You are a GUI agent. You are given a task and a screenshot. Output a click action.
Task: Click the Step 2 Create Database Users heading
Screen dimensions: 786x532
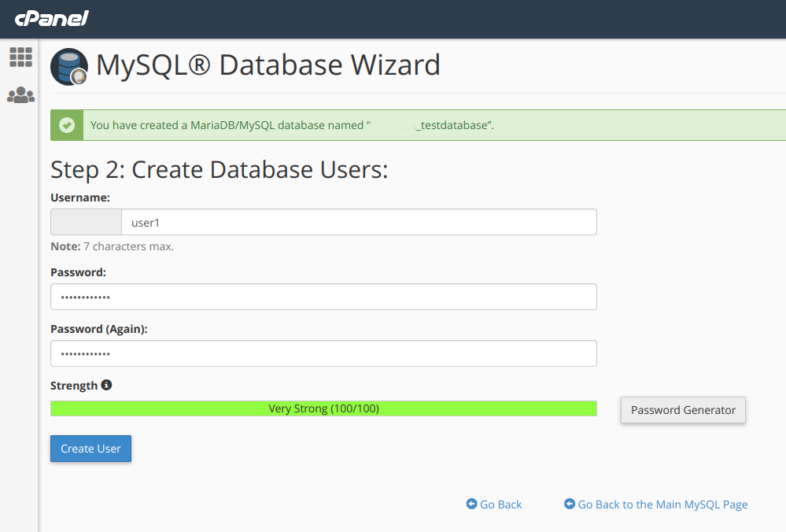tap(219, 169)
